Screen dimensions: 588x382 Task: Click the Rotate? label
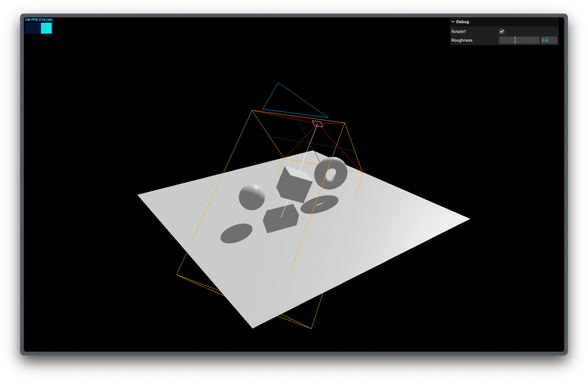[458, 32]
